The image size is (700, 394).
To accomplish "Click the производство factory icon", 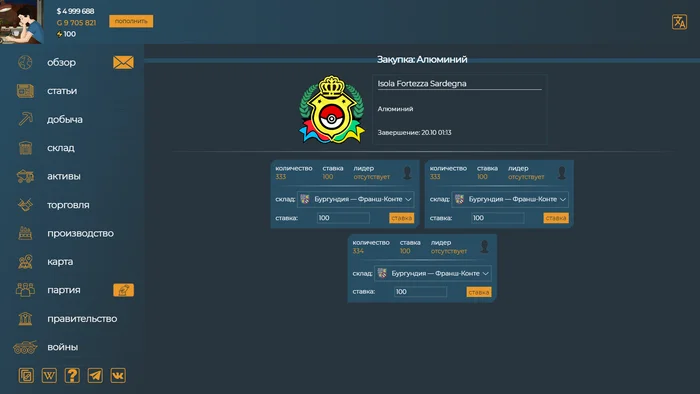I will pos(25,233).
